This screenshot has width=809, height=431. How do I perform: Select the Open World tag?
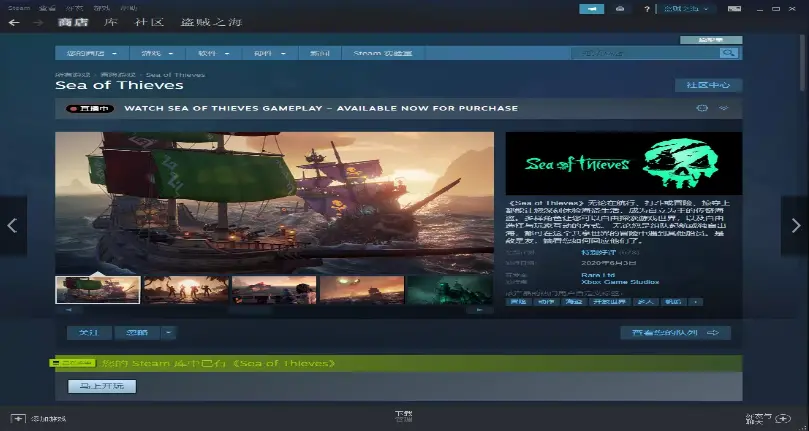coord(609,302)
